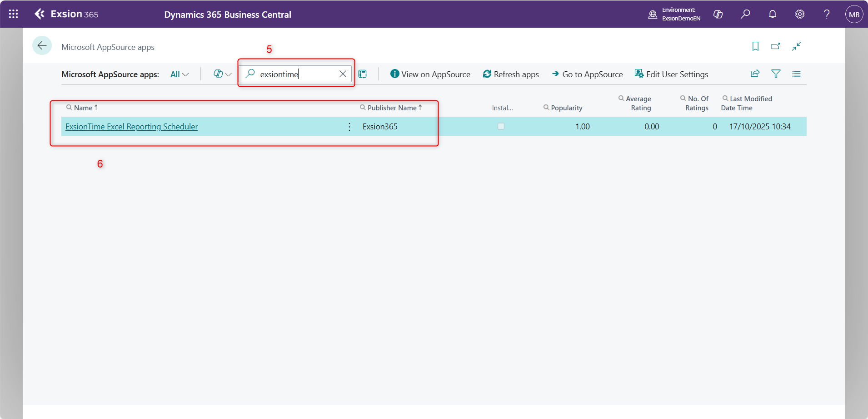
Task: Sort by Last Modified Date Time header
Action: pos(746,104)
